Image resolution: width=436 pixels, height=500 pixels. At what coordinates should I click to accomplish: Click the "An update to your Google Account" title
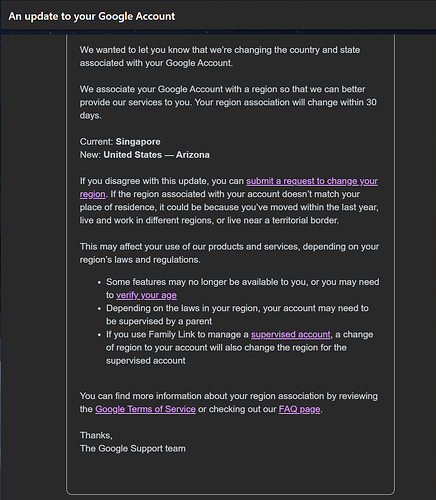pos(92,16)
